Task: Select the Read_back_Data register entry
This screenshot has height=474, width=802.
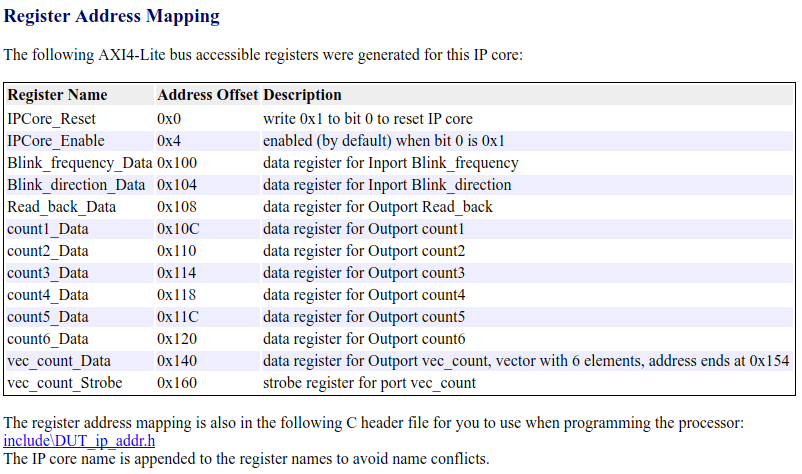Action: coord(61,207)
